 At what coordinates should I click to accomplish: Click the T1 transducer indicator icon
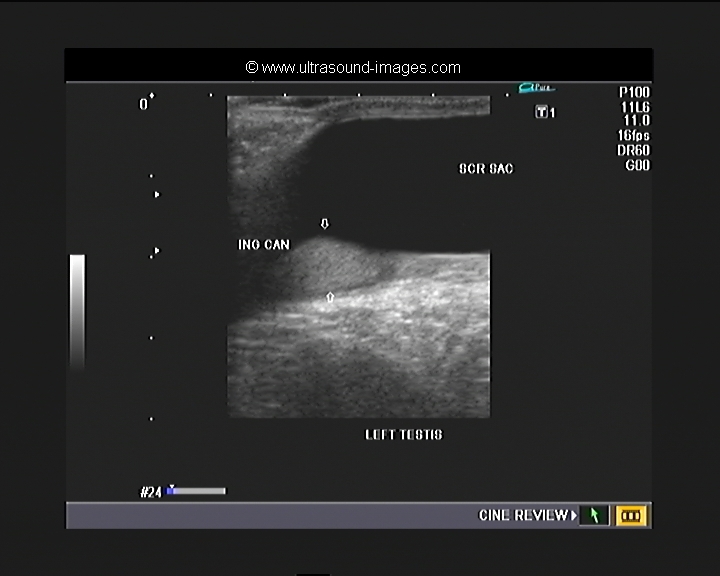coord(543,112)
